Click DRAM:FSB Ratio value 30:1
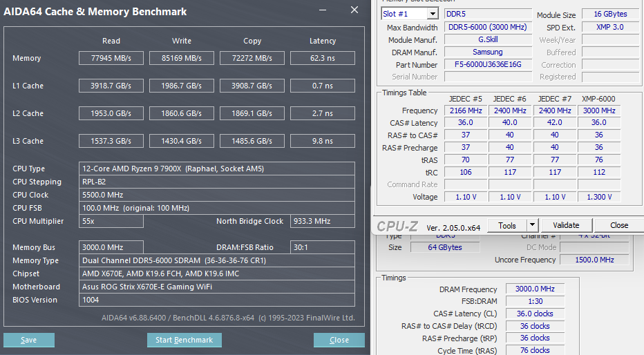 (323, 247)
